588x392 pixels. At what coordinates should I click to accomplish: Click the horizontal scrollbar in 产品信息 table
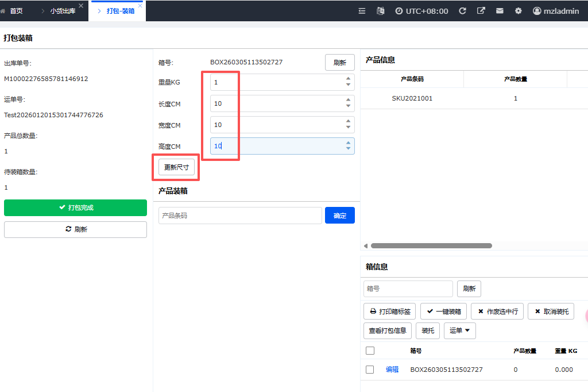point(431,245)
